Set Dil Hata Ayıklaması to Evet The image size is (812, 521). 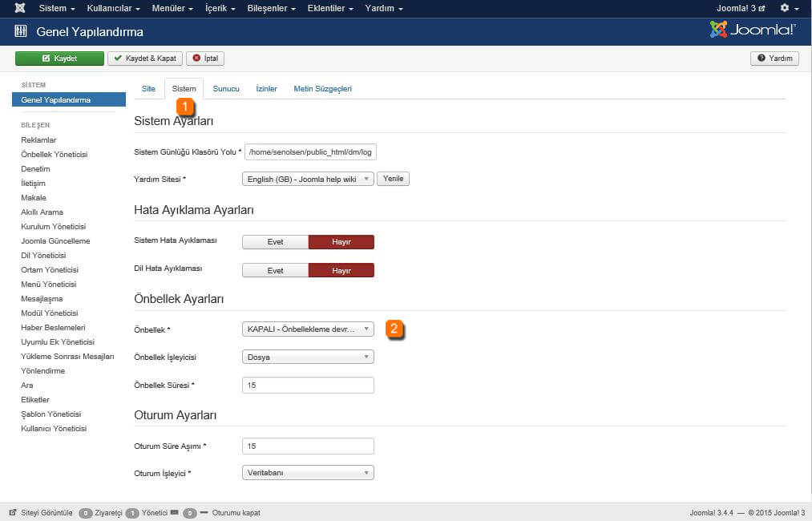click(275, 271)
